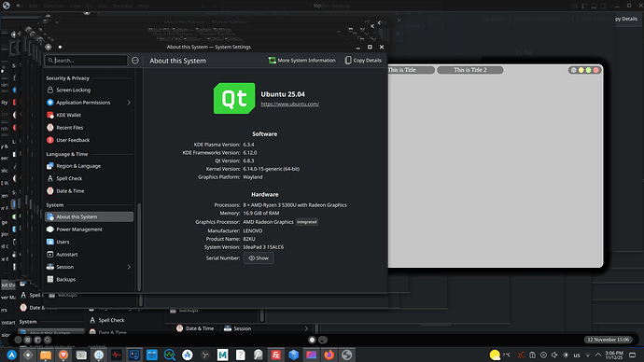Viewport: 644px width, 362px height.
Task: Click Memory value 16.9 GiB of RAM
Action: (x=261, y=213)
